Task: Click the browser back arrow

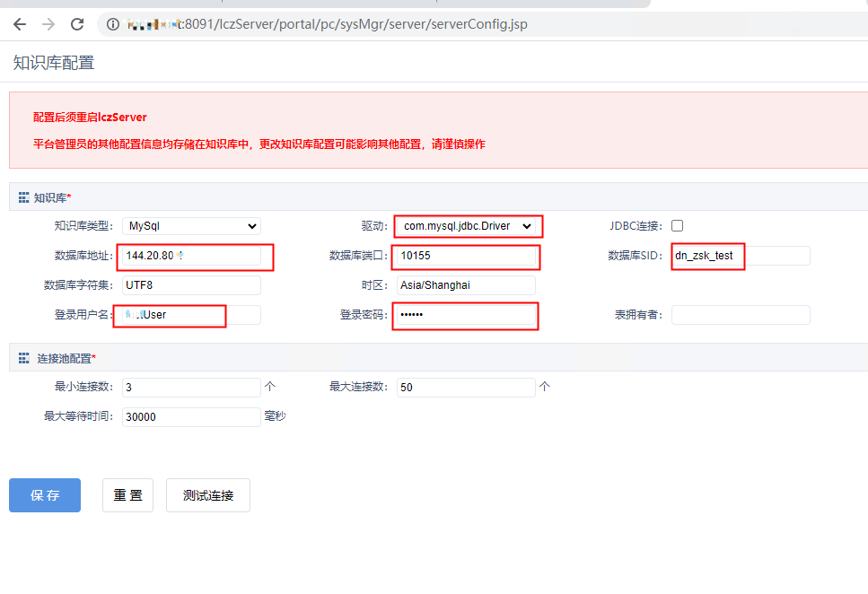Action: coord(20,24)
